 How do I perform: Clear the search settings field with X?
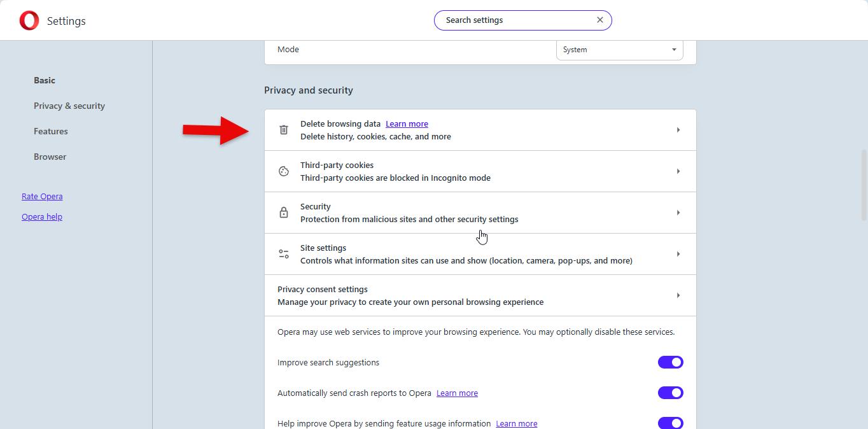pos(599,20)
